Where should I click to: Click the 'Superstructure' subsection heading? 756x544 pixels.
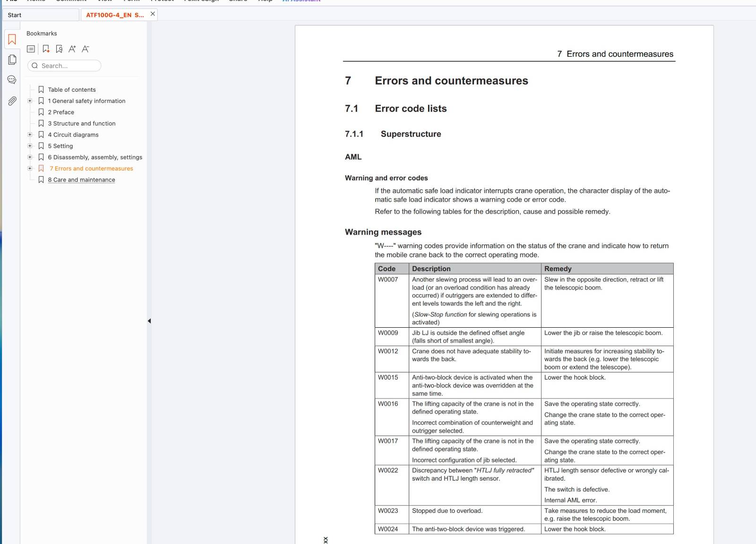[x=411, y=134]
